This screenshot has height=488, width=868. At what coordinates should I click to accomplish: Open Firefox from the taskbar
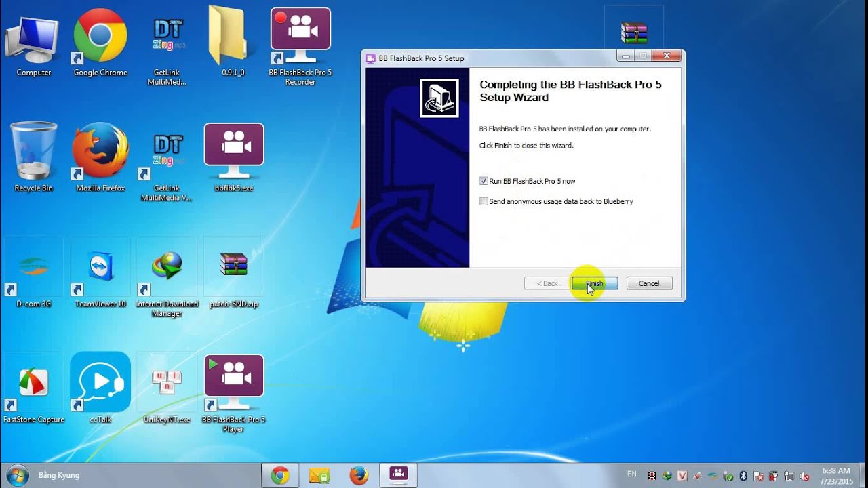pyautogui.click(x=358, y=476)
